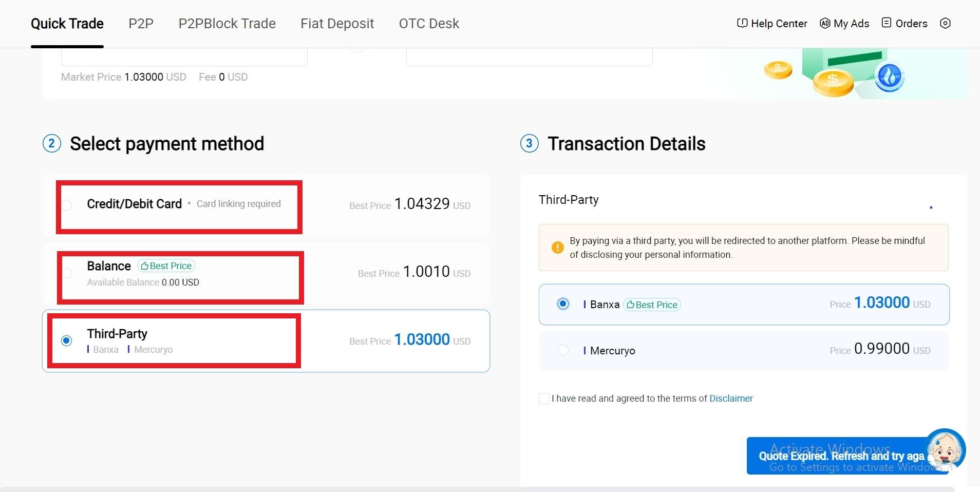Select the Third-Party radio button
Image resolution: width=980 pixels, height=492 pixels.
[66, 340]
